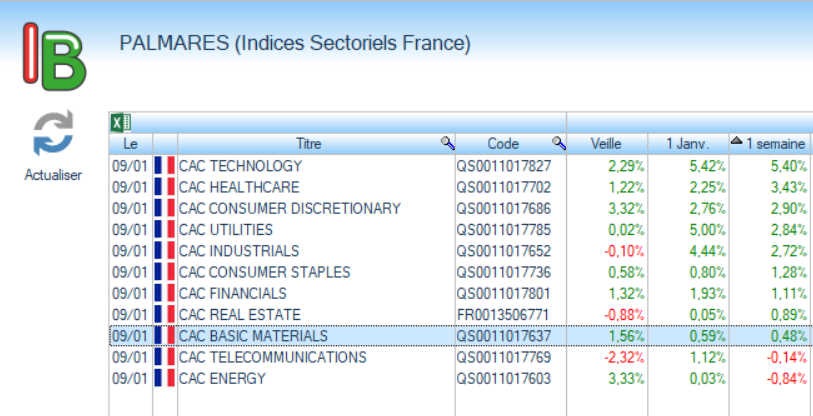Screen dimensions: 813x416
Task: Sort the table by Veille column
Action: (606, 144)
